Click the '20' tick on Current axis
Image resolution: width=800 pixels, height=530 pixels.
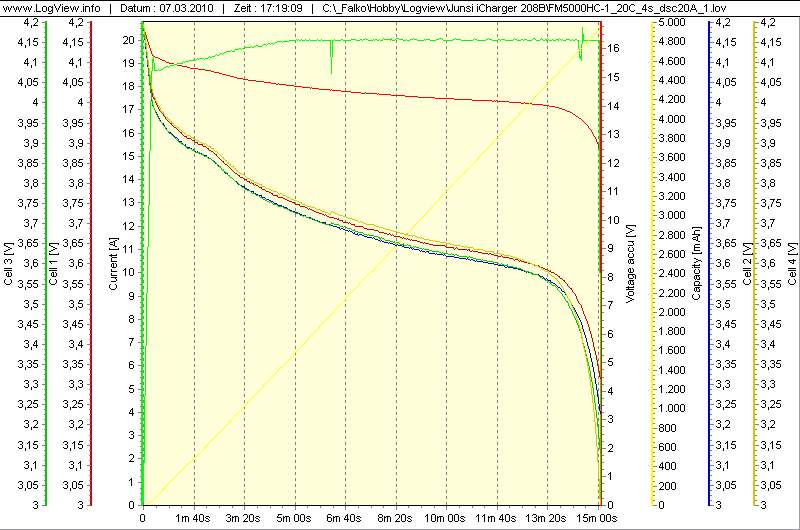129,40
